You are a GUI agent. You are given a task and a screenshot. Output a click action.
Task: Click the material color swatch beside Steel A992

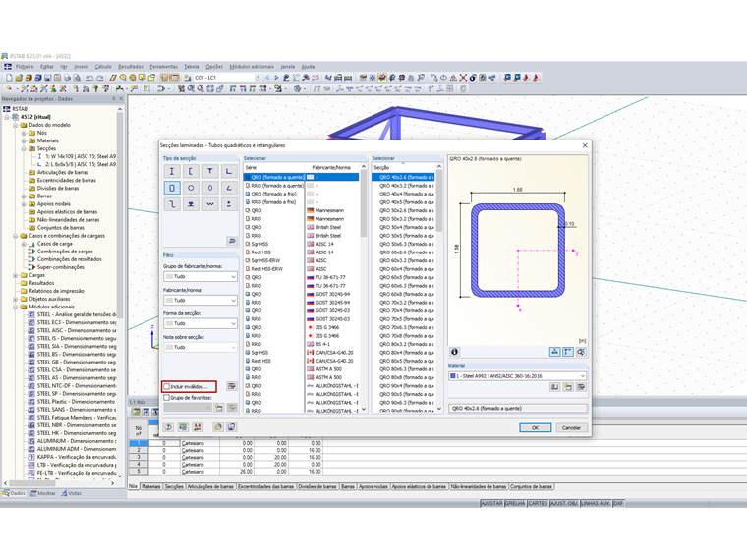coord(452,376)
